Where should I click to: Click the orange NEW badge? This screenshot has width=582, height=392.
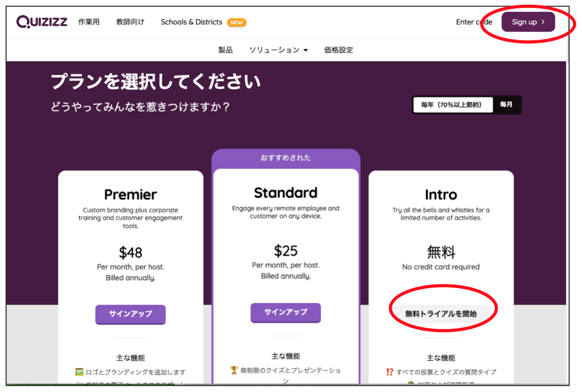tap(236, 22)
